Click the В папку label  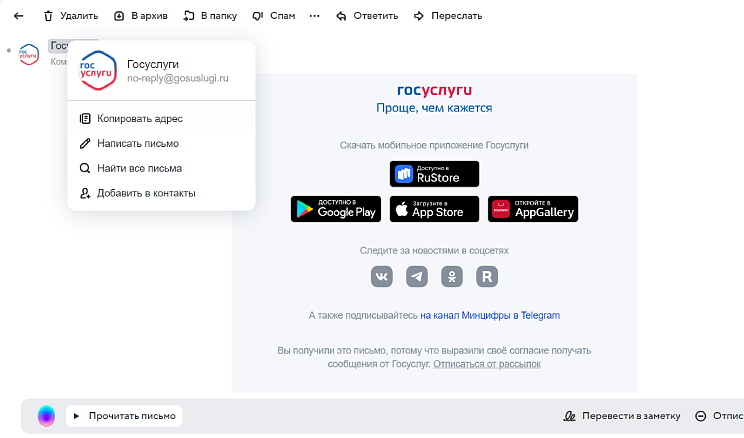click(219, 16)
